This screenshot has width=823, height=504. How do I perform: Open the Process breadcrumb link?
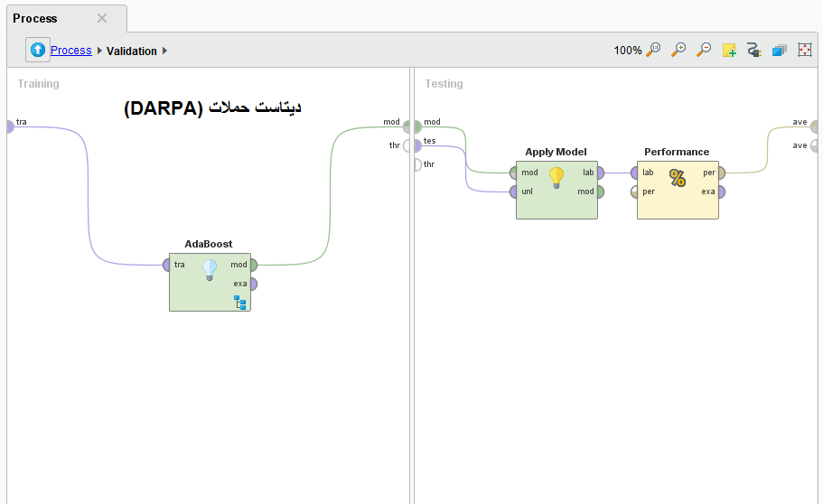point(70,51)
